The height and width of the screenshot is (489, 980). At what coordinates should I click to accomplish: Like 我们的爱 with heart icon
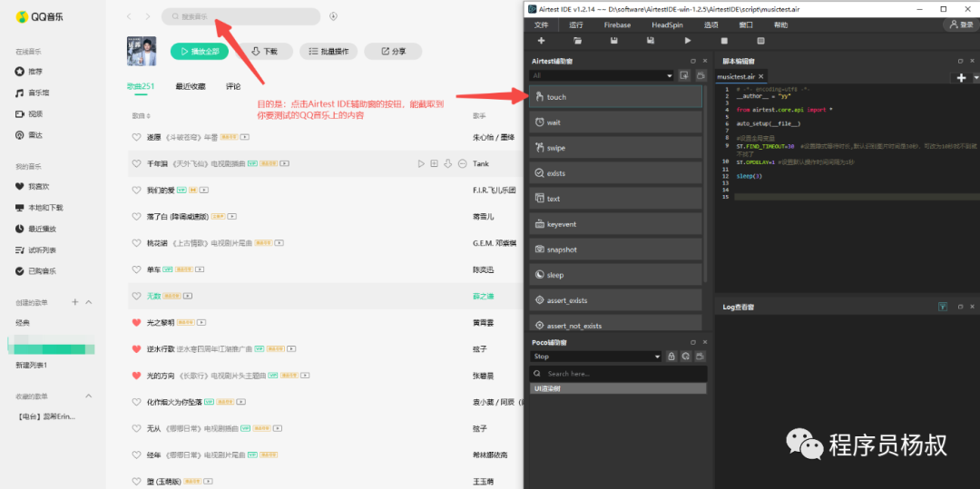[x=136, y=190]
